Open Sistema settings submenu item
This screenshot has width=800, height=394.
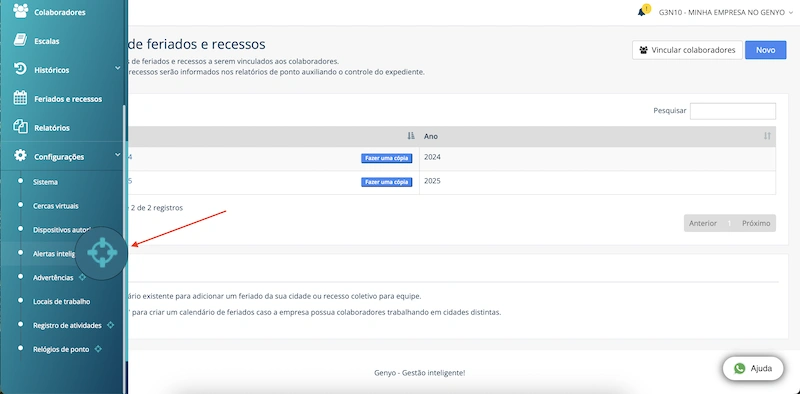tap(45, 182)
